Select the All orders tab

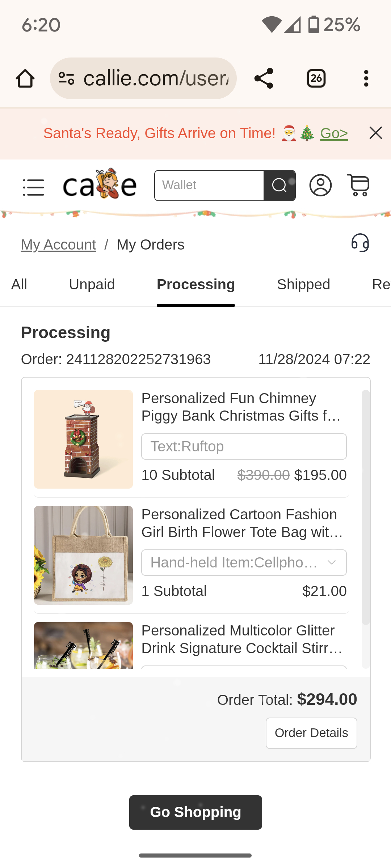pyautogui.click(x=19, y=285)
